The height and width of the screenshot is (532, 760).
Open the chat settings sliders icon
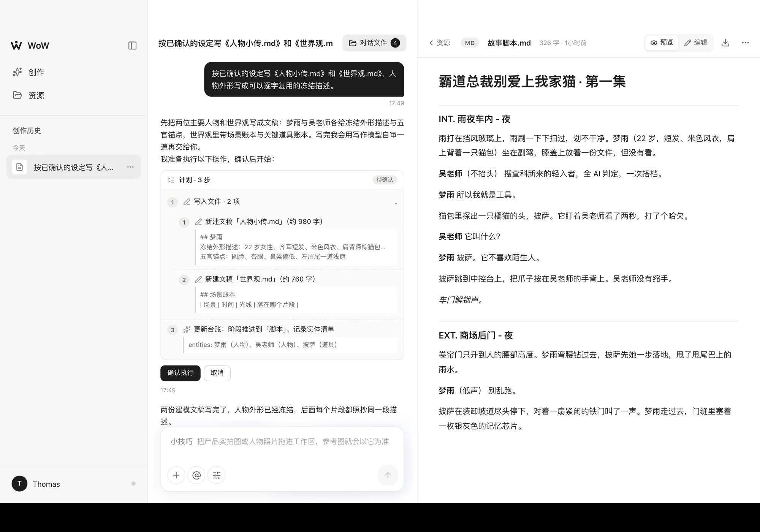pyautogui.click(x=217, y=475)
